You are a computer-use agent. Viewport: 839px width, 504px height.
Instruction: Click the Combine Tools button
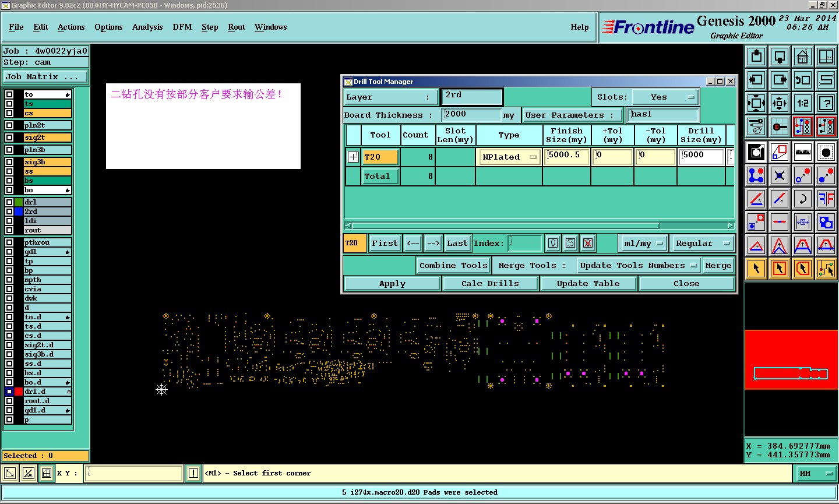point(453,265)
